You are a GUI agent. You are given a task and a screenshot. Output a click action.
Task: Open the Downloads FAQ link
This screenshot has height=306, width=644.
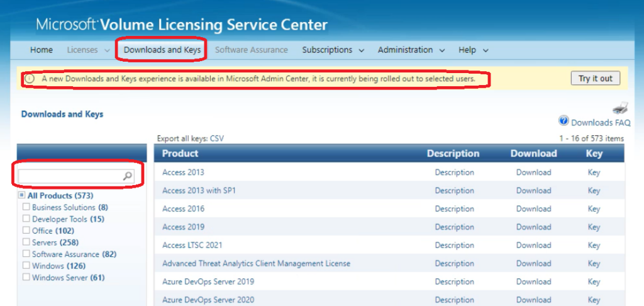point(601,123)
